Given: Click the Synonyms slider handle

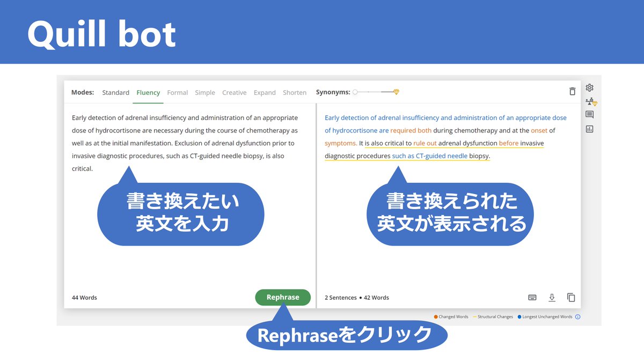Looking at the screenshot, I should click(x=355, y=92).
